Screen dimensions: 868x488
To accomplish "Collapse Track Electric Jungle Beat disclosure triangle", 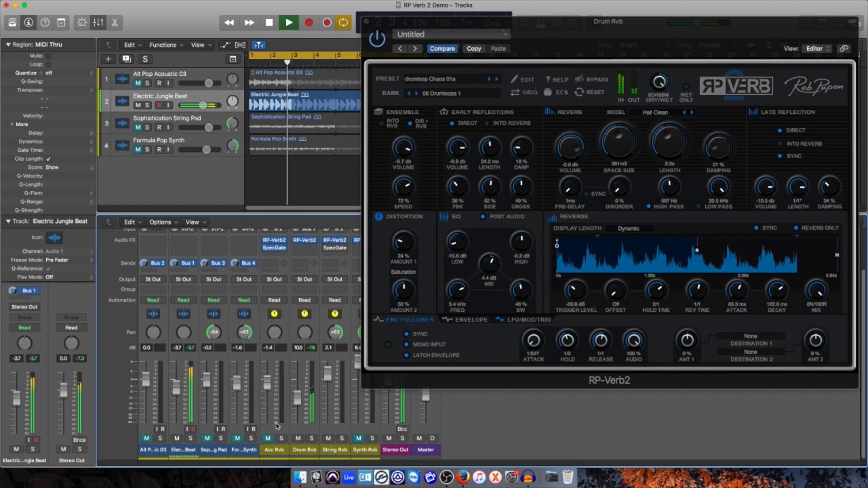I will click(x=8, y=221).
